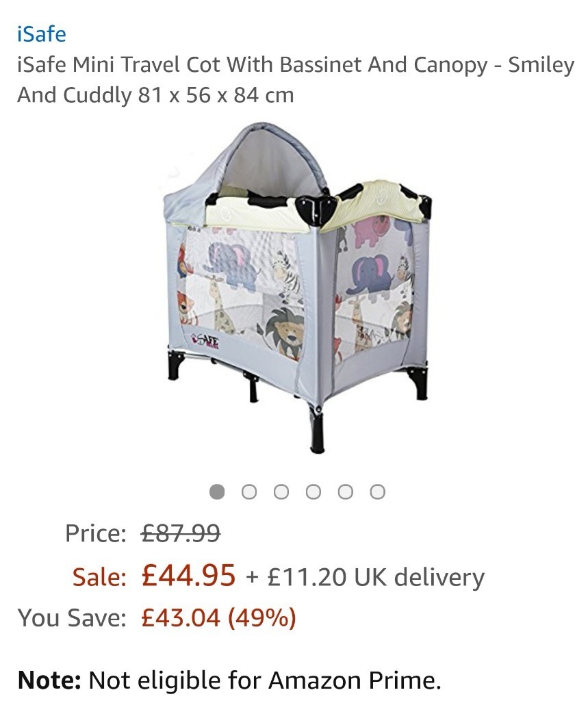
Task: Select the first image carousel dot
Action: [x=217, y=492]
